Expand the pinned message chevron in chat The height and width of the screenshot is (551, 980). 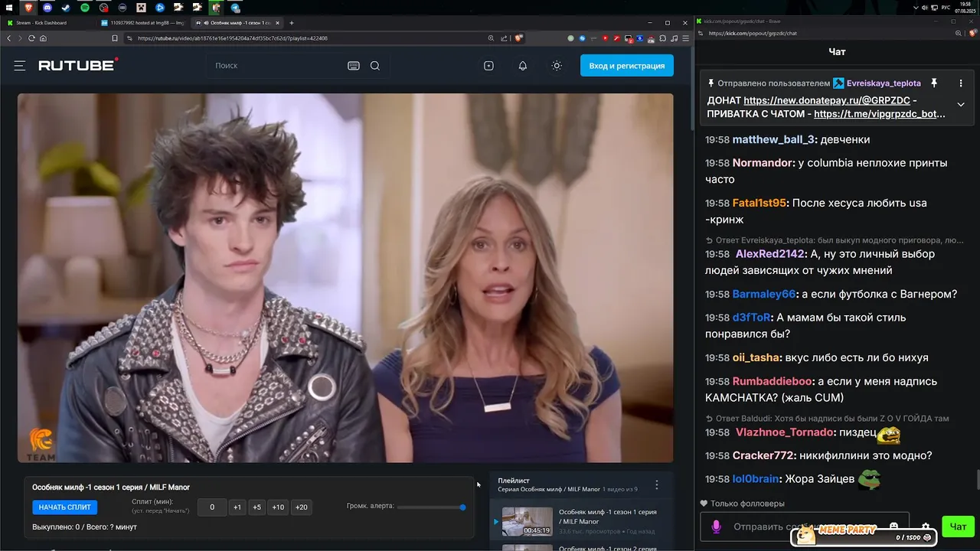[x=961, y=105]
